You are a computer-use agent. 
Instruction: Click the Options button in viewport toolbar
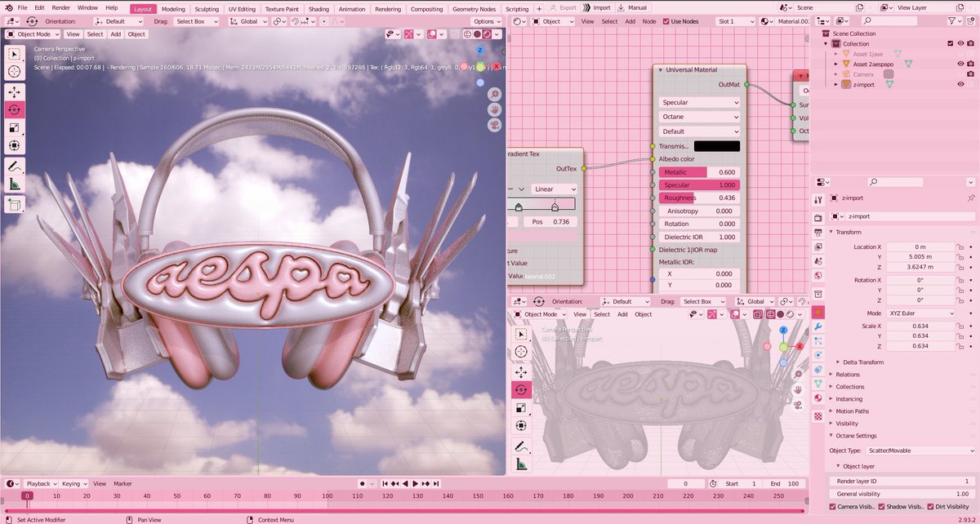click(x=485, y=21)
